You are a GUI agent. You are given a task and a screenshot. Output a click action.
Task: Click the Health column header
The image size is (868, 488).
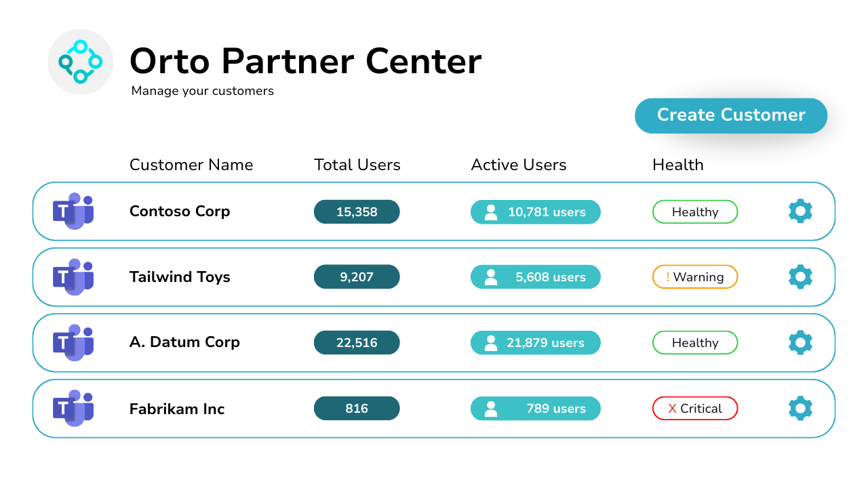[x=678, y=165]
